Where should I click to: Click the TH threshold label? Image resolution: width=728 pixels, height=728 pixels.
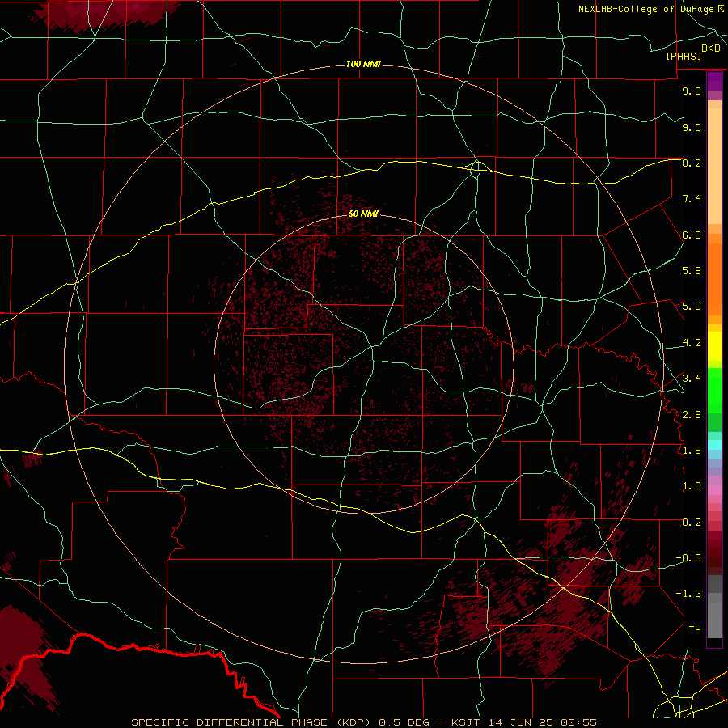695,630
